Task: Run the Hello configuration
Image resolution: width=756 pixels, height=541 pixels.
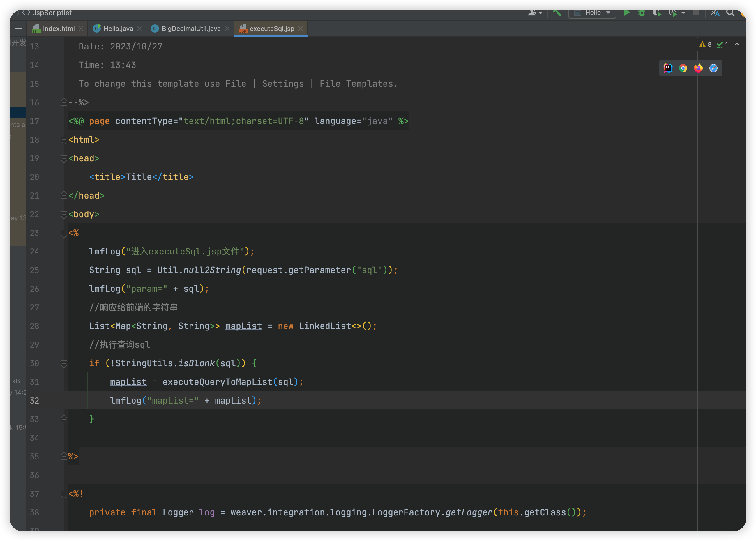Action: pos(626,13)
